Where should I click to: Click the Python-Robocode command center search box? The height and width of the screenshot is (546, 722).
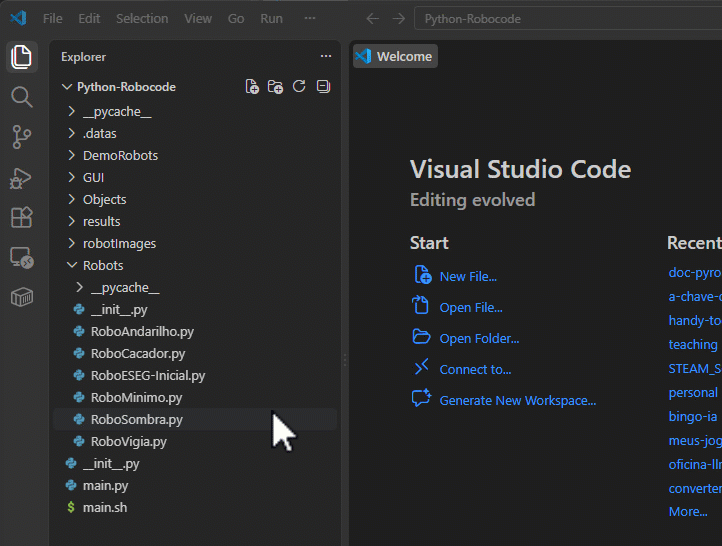(568, 19)
